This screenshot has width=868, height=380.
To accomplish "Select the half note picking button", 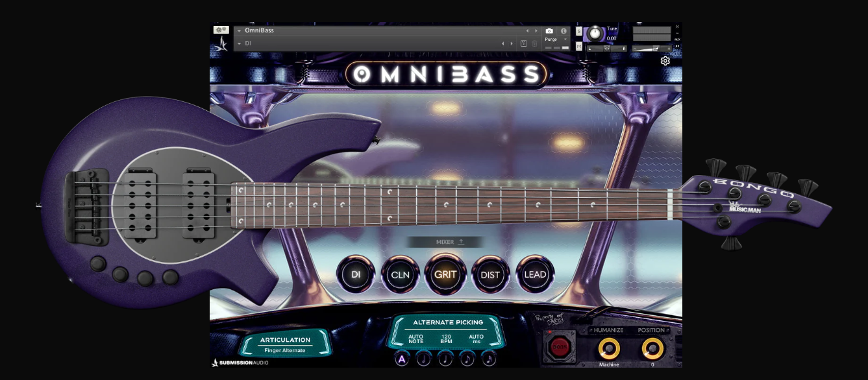I will (424, 359).
